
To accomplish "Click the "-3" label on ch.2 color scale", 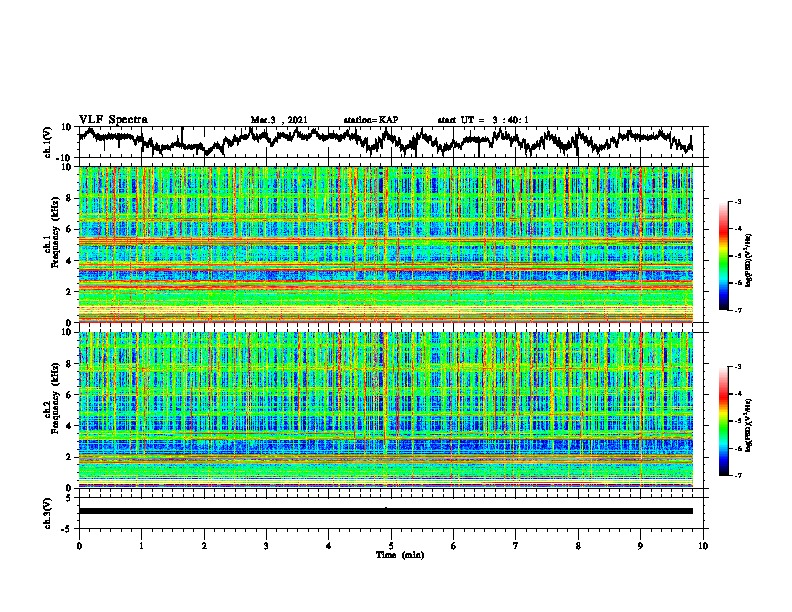I will tap(738, 367).
